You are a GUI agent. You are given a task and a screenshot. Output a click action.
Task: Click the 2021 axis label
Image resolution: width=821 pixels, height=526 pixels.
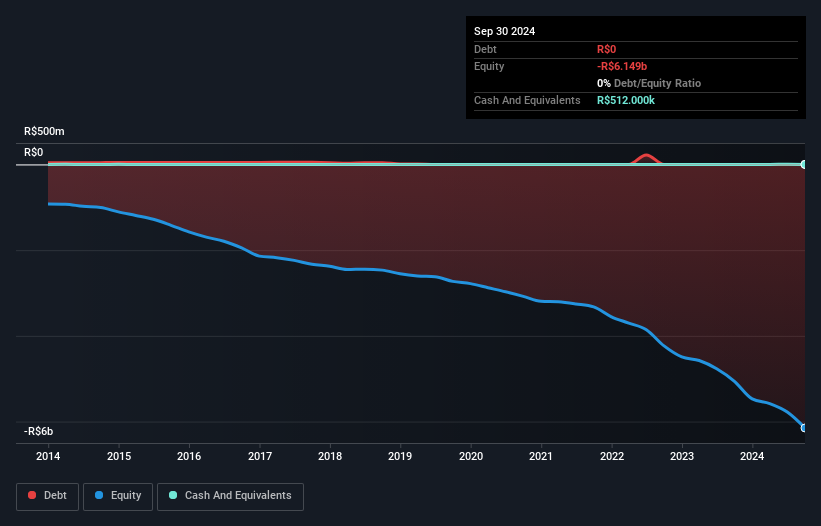[x=541, y=456]
